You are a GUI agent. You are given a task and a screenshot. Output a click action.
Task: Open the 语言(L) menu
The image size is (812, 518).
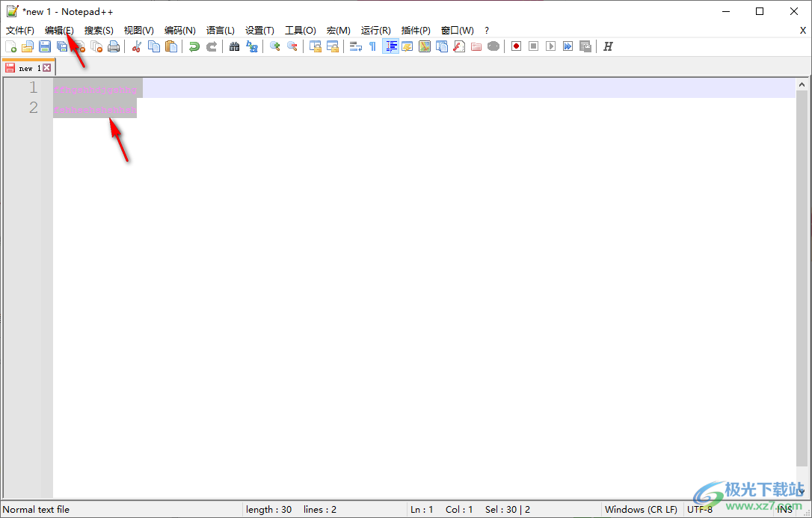tap(220, 30)
